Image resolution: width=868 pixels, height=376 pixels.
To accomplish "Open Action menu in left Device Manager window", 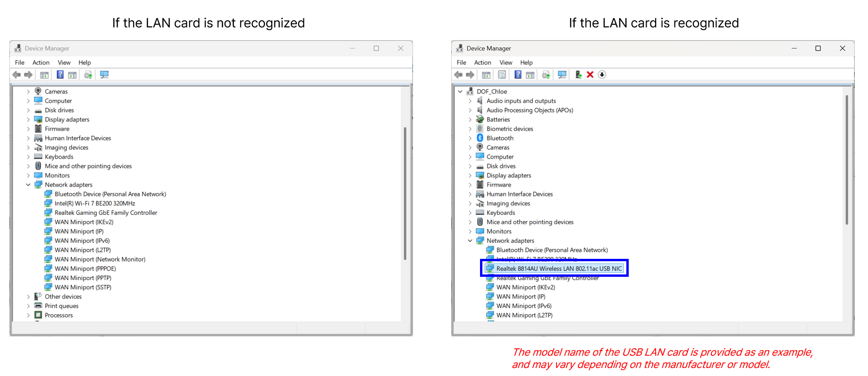I will [x=41, y=62].
